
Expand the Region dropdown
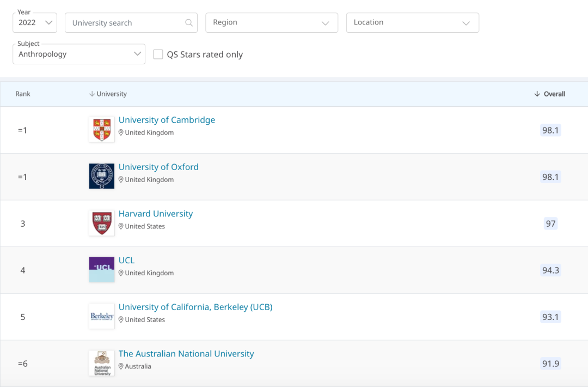[272, 22]
